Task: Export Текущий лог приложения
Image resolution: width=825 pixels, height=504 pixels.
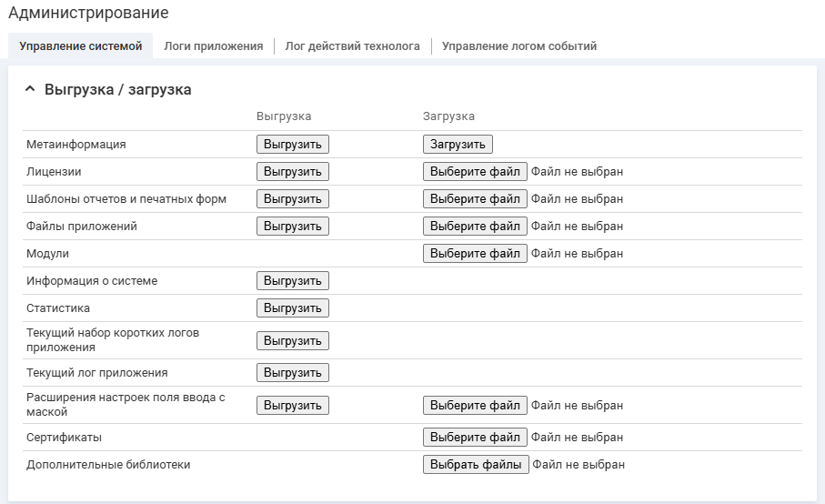Action: coord(293,373)
